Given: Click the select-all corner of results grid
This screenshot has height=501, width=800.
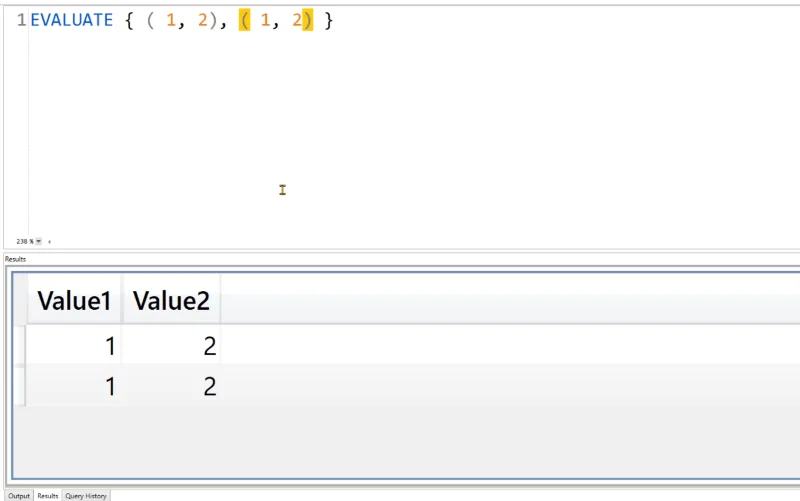Looking at the screenshot, I should click(x=20, y=300).
